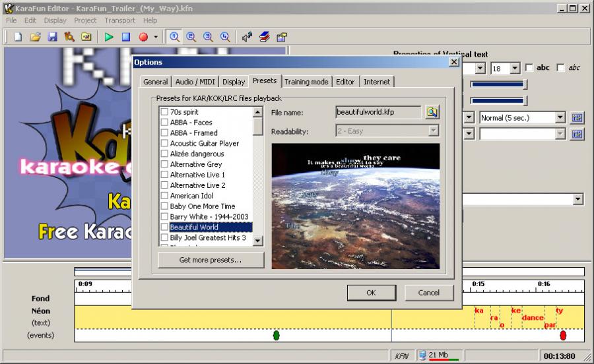
Task: Close the Options dialog
Action: (454, 62)
